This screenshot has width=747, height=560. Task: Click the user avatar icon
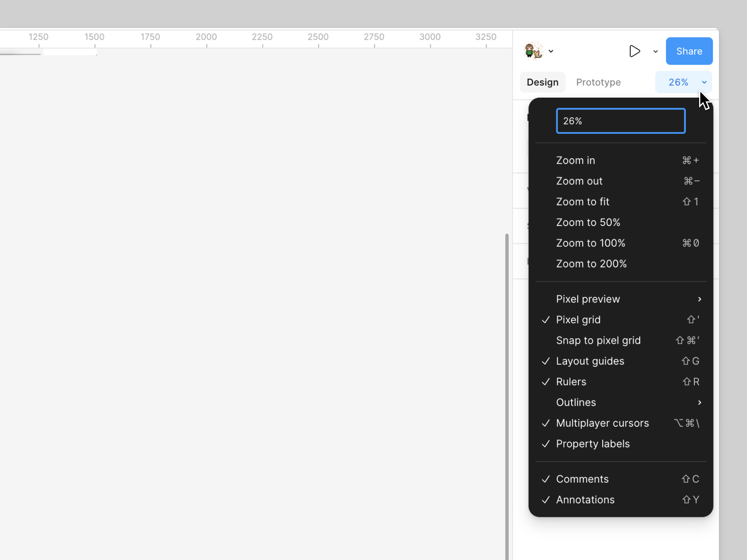coord(533,51)
